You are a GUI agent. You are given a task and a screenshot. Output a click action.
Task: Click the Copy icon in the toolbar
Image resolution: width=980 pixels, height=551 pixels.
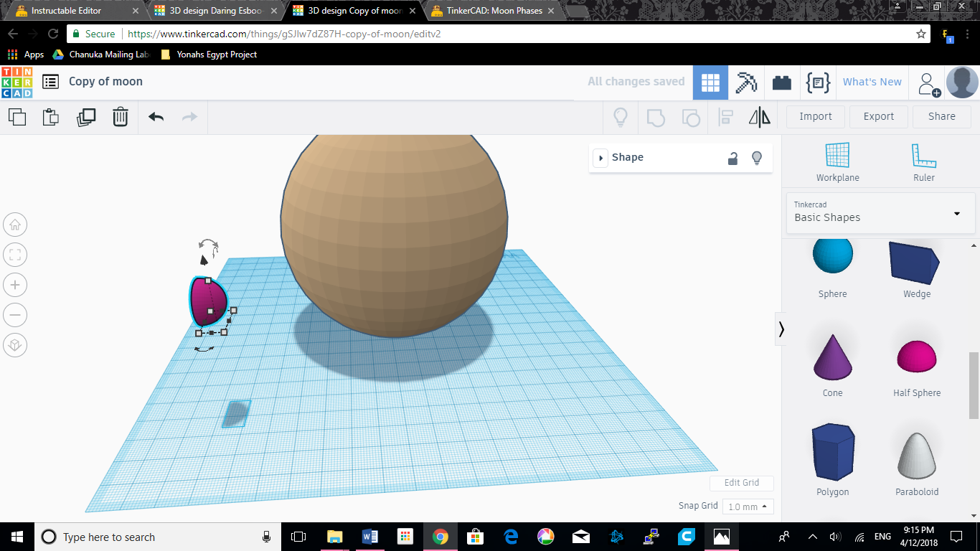[x=17, y=117]
